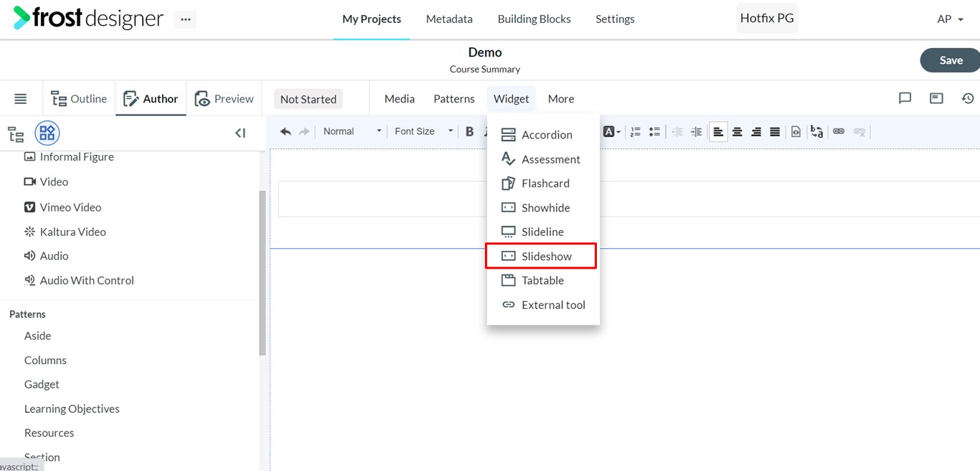Switch to the Preview tab
Screen dimensions: 980x471
(x=225, y=99)
